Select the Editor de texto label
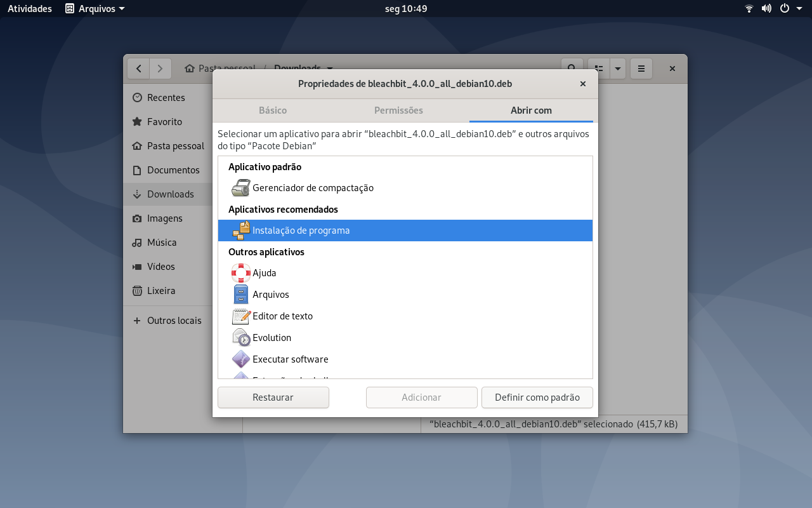 point(282,316)
